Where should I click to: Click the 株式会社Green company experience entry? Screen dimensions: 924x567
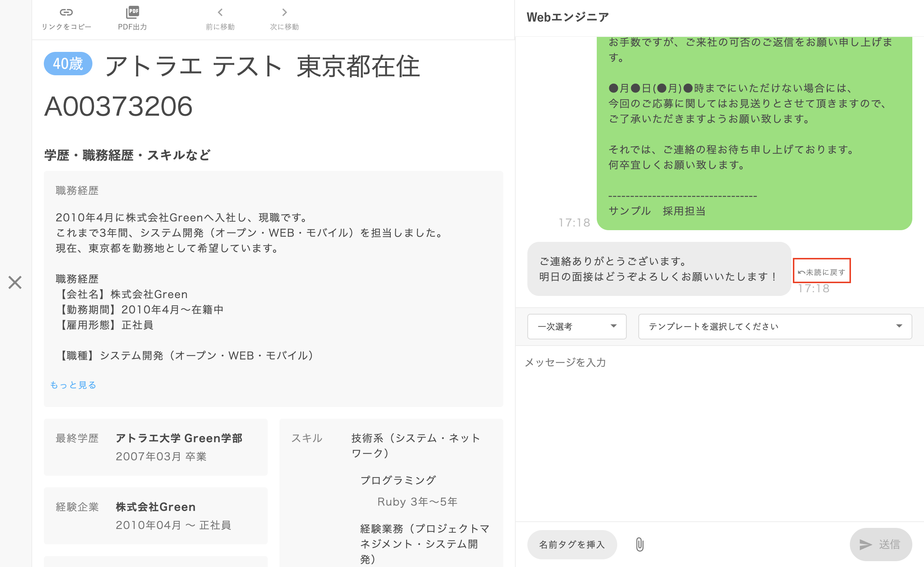[x=156, y=507]
